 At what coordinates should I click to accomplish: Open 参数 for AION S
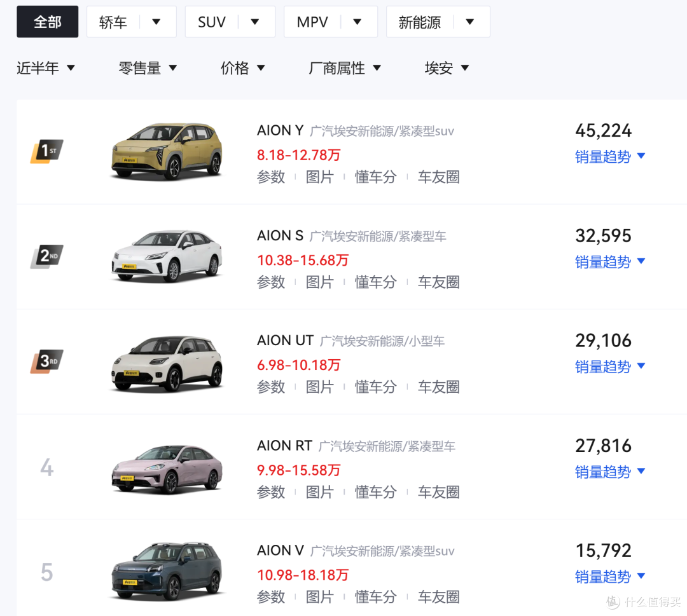click(271, 282)
